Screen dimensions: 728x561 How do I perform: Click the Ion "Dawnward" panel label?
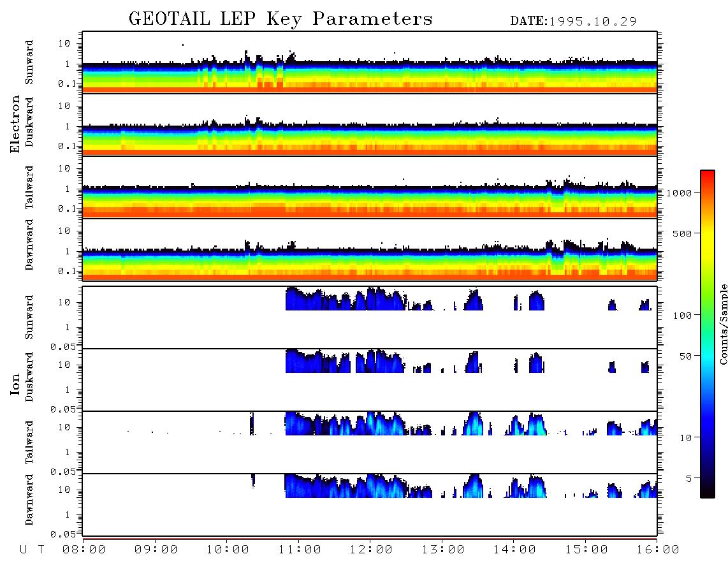pos(29,500)
